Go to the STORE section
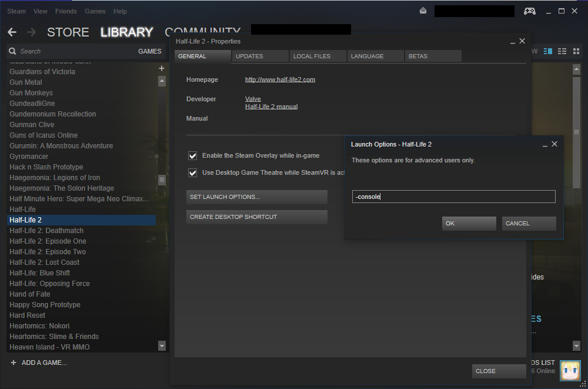The width and height of the screenshot is (588, 389). [x=68, y=32]
